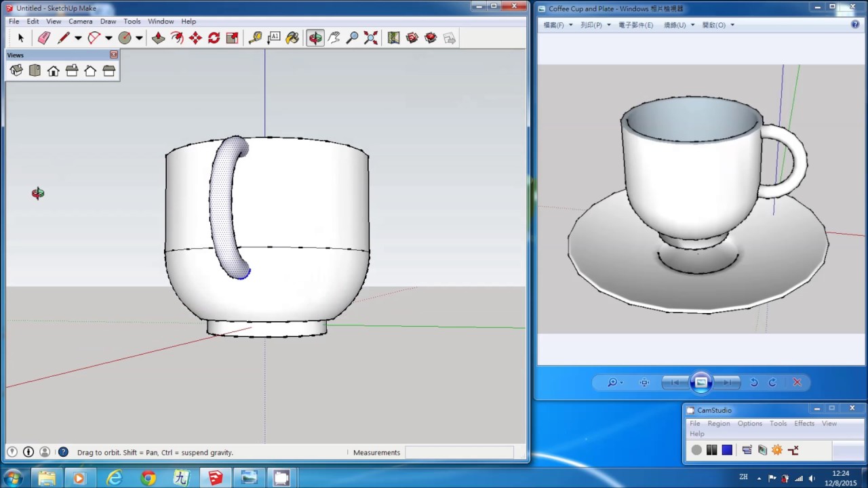The image size is (868, 488).
Task: Select the Zoom magnifier tool in SketchUp
Action: tap(353, 38)
